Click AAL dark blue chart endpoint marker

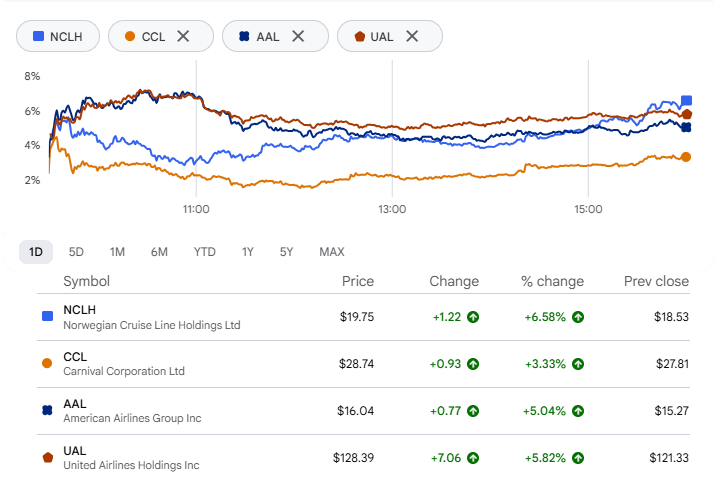(686, 127)
